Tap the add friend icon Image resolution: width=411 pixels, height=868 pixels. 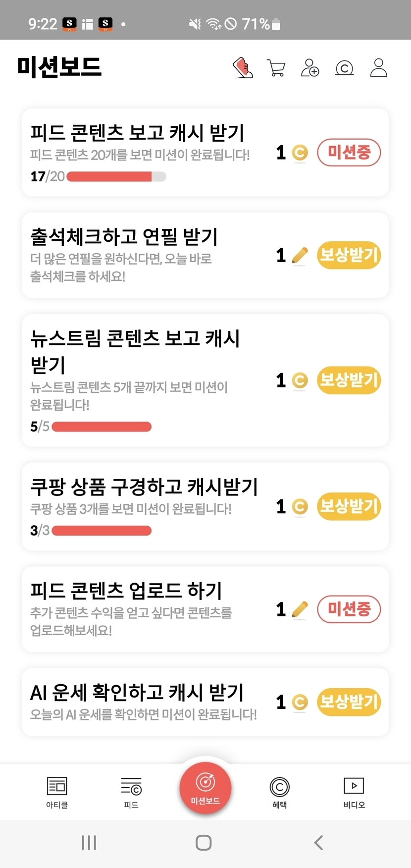(310, 68)
